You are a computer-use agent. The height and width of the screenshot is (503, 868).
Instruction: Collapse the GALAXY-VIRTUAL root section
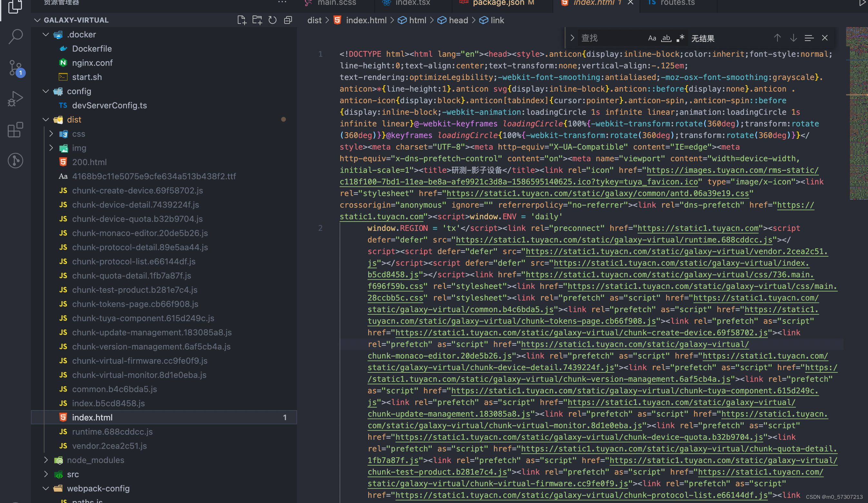[37, 20]
